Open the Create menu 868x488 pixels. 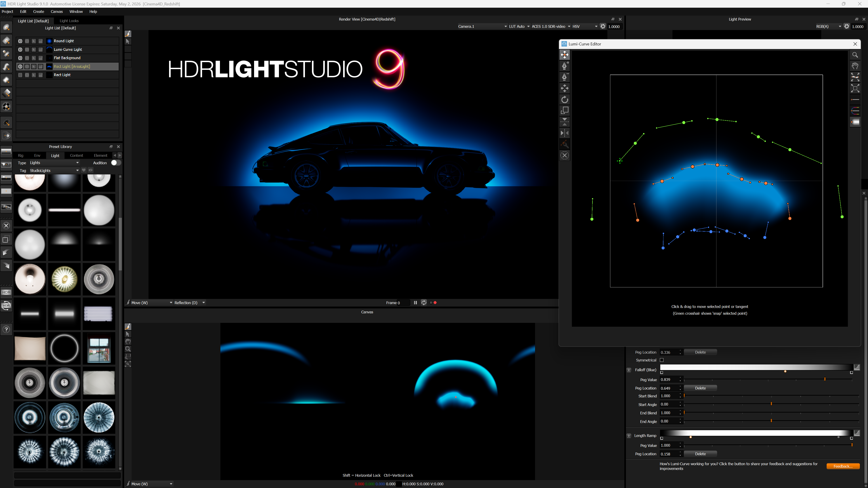[x=38, y=12]
